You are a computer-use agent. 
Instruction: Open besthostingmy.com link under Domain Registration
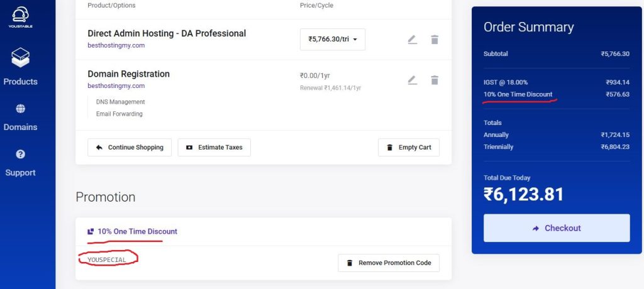click(116, 86)
